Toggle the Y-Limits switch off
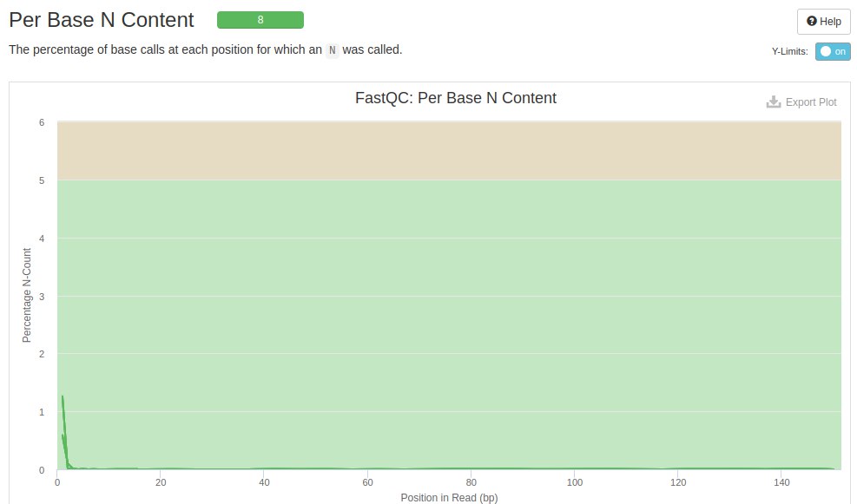Image resolution: width=857 pixels, height=504 pixels. (833, 51)
